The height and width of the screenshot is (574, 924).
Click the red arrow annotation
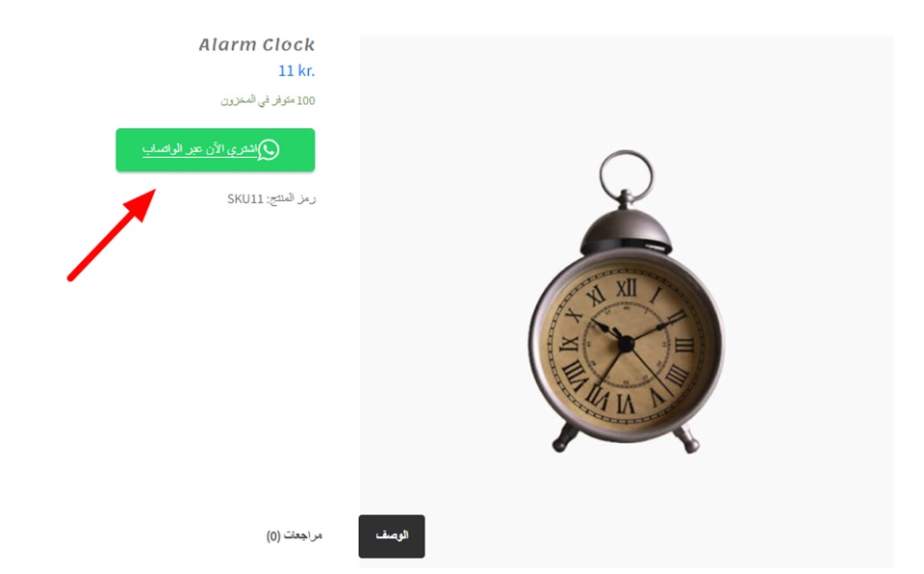click(x=112, y=235)
